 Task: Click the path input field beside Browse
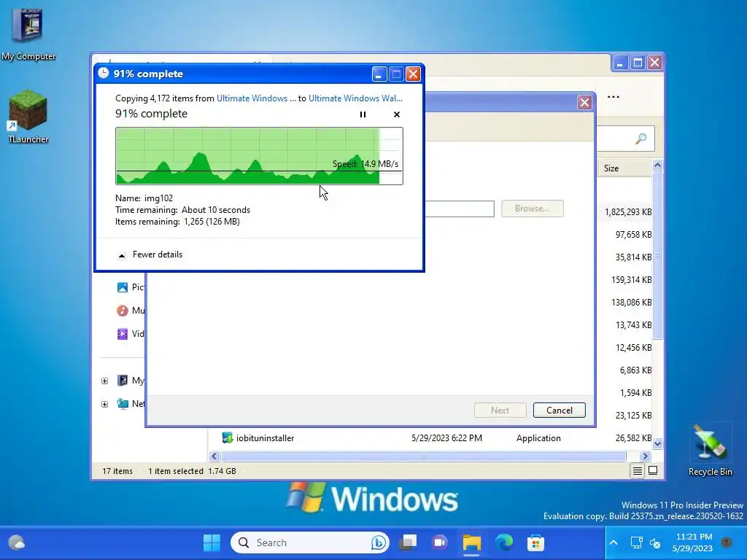tap(460, 209)
